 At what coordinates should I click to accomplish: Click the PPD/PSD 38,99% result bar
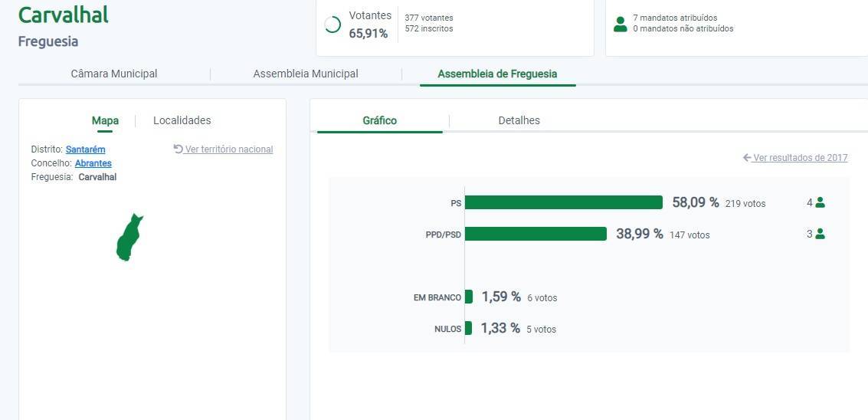536,234
